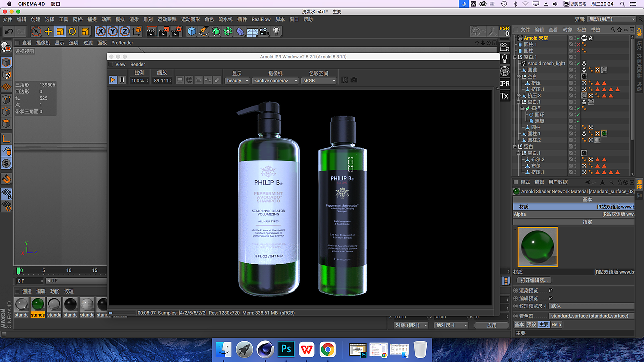Click the Light bulb icon in toolbar
This screenshot has height=362, width=644.
coord(276,31)
